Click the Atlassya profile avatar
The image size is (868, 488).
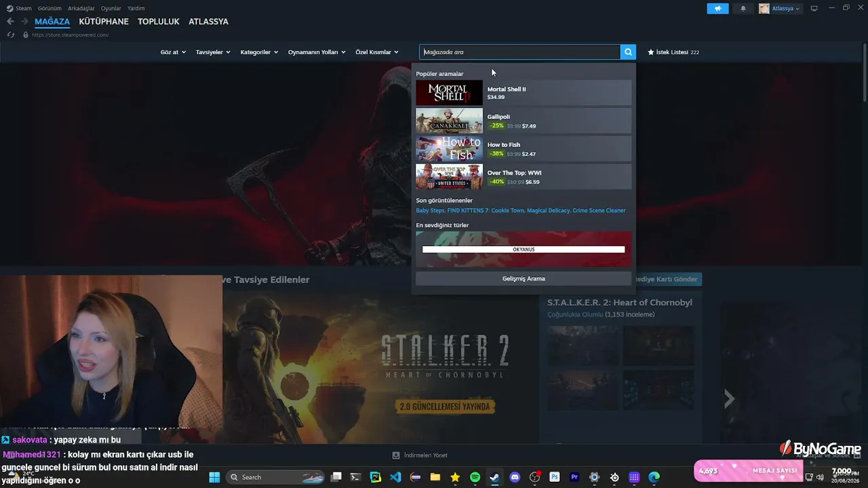click(x=764, y=8)
